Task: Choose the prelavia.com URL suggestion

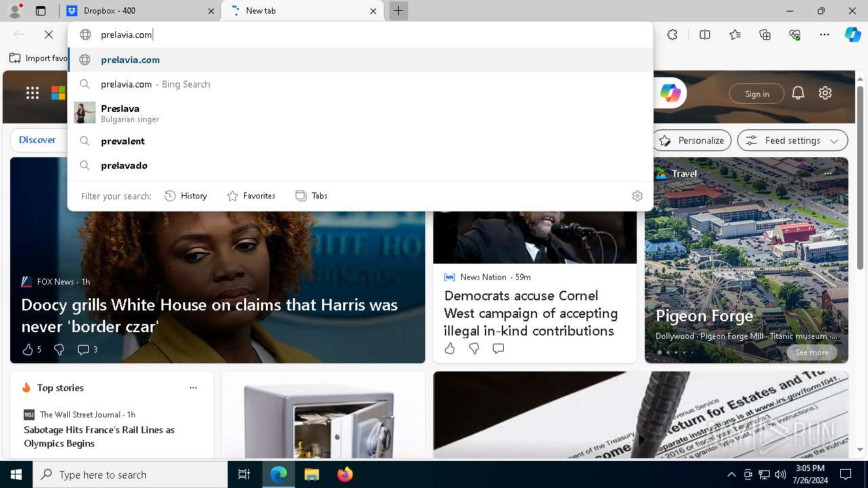Action: pos(361,60)
